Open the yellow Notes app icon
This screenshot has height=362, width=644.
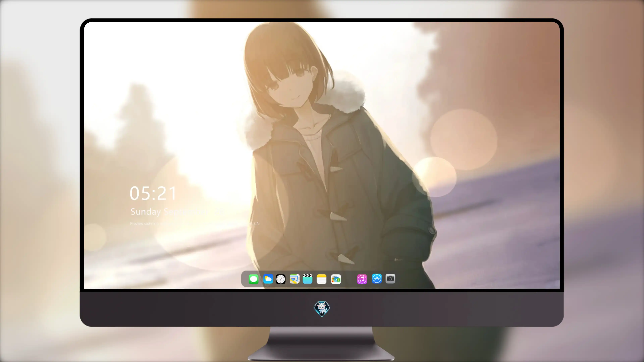(321, 279)
